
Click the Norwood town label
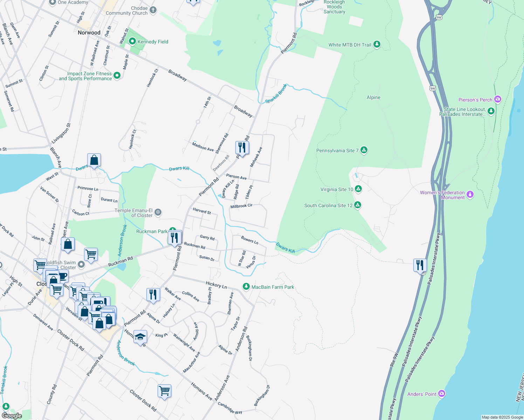coord(89,33)
